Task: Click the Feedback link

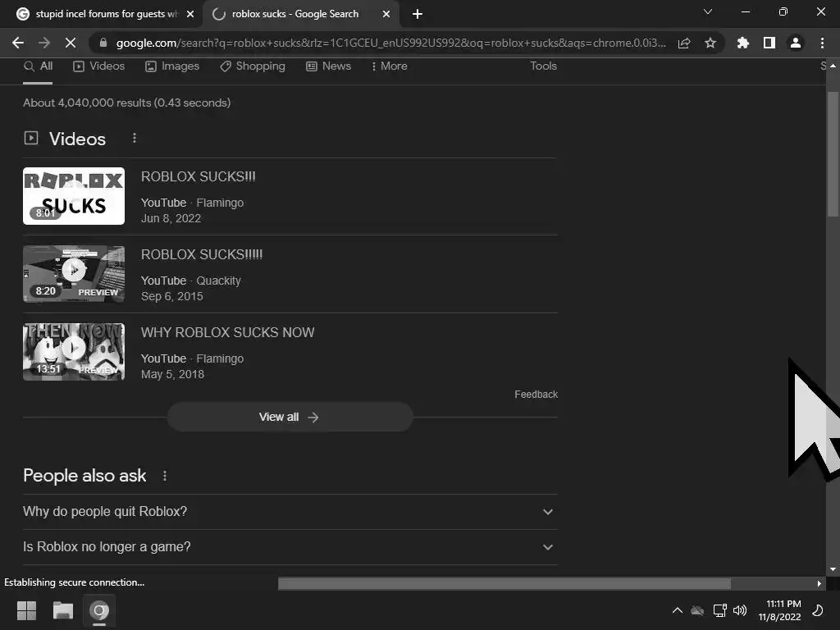Action: click(x=536, y=395)
